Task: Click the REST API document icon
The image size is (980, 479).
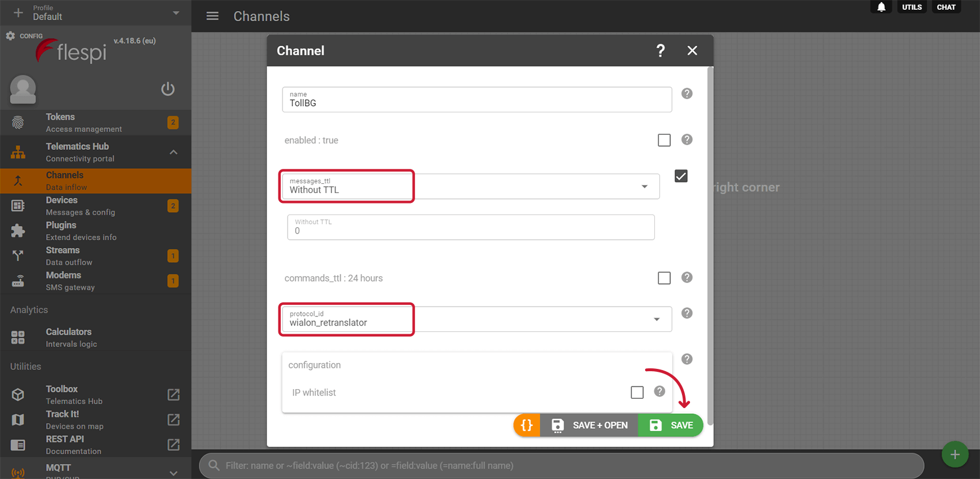Action: [x=18, y=445]
